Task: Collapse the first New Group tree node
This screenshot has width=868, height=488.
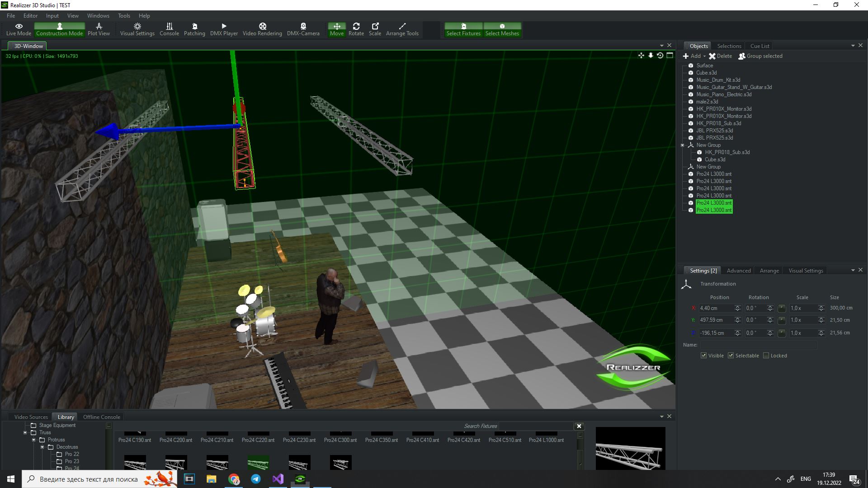Action: (x=683, y=145)
